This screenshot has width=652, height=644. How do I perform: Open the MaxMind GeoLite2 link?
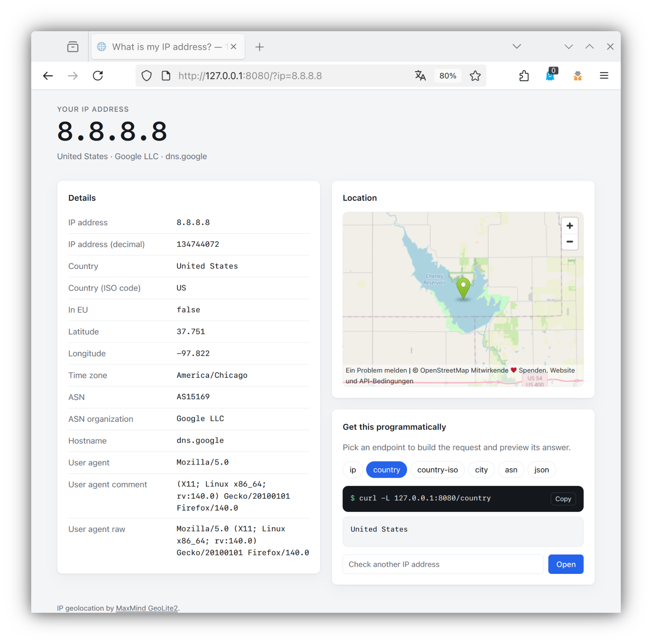pos(147,608)
